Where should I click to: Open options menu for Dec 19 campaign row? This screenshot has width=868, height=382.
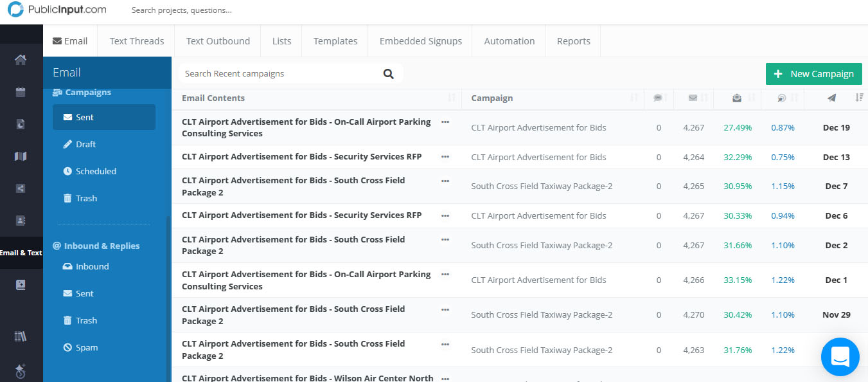pos(445,122)
